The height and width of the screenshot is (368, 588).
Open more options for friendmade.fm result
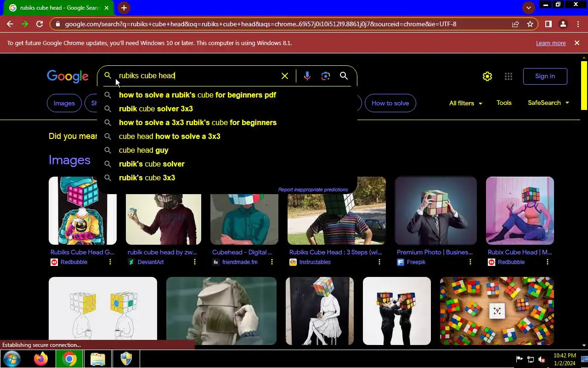[272, 262]
